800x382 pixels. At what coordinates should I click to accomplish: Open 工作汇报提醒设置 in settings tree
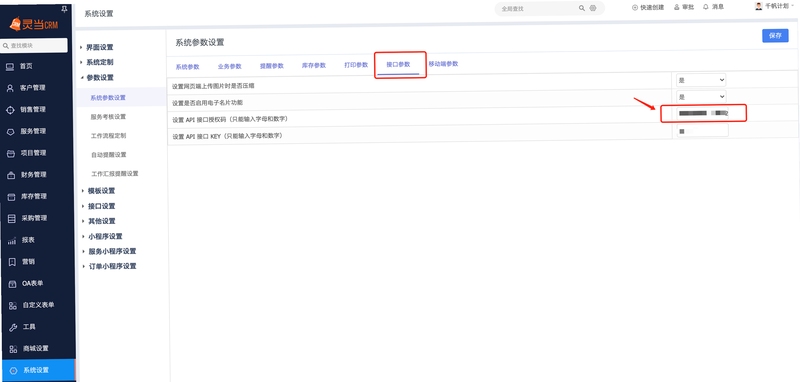[115, 174]
